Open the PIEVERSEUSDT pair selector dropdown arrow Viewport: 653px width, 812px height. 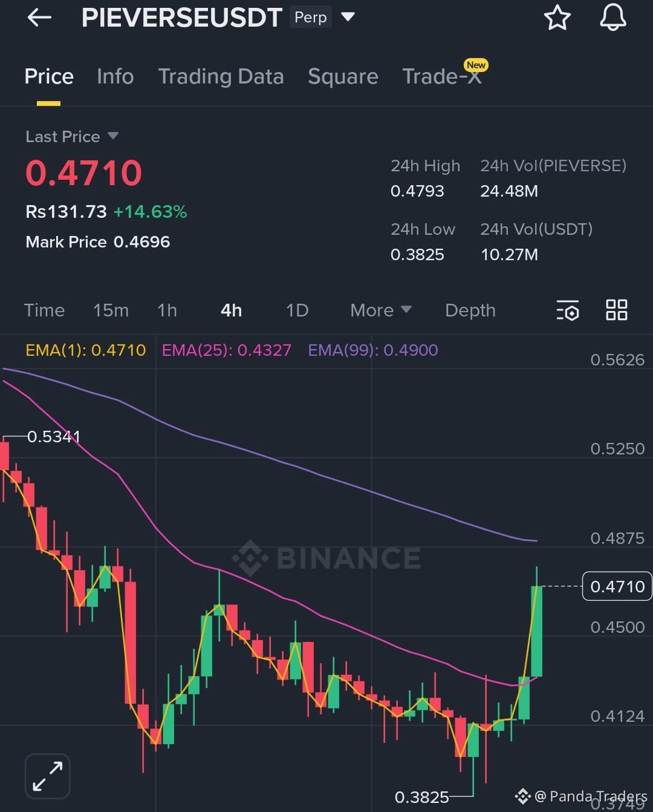pyautogui.click(x=348, y=16)
